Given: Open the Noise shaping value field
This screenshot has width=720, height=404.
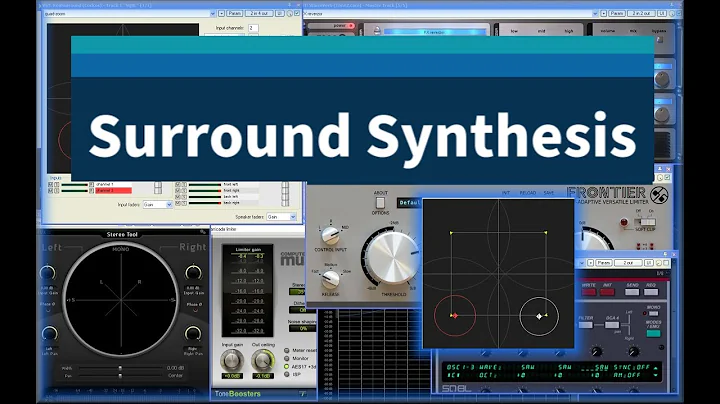Looking at the screenshot, I should 303,329.
